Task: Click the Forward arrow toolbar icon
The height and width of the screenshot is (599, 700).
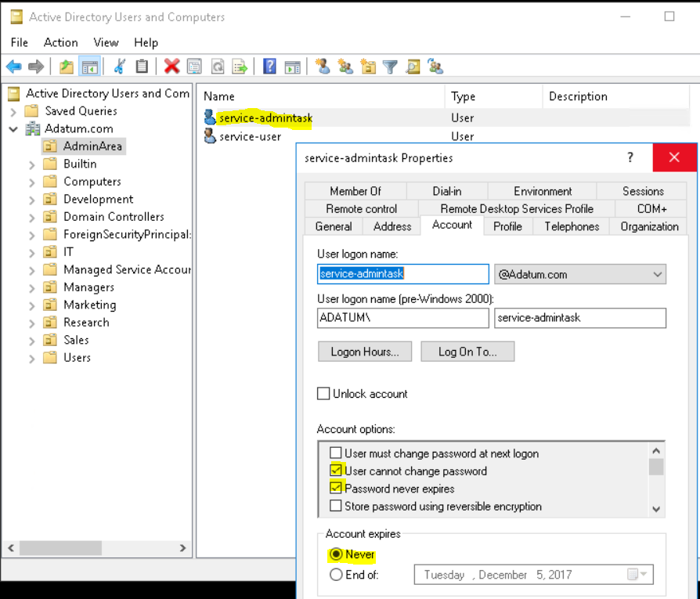Action: click(x=36, y=67)
